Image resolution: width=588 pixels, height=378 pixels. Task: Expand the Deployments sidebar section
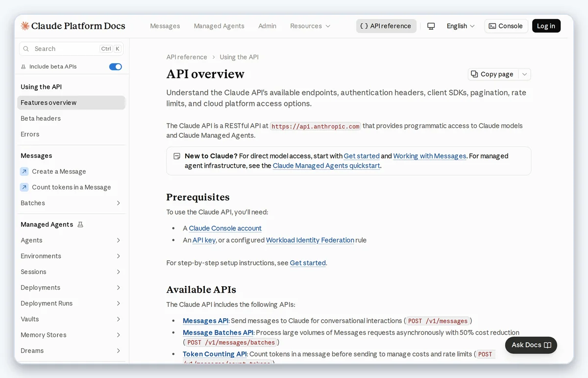click(x=71, y=287)
